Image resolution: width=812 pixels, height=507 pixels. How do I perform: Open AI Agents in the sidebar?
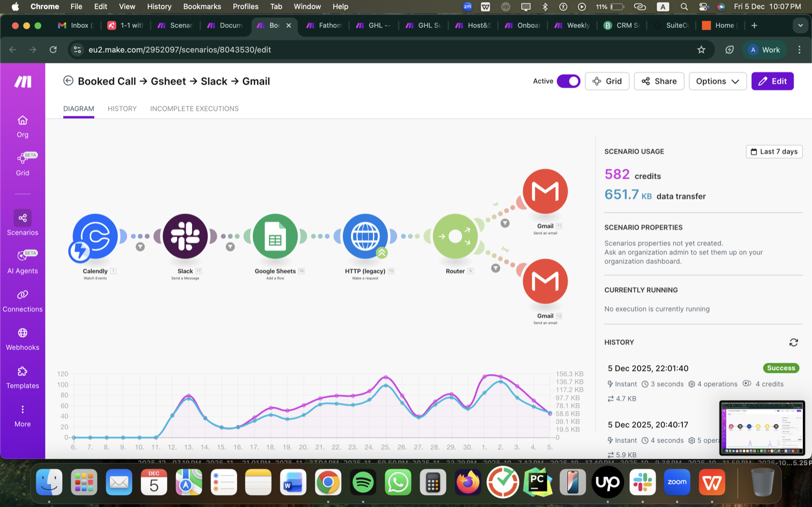point(23,261)
